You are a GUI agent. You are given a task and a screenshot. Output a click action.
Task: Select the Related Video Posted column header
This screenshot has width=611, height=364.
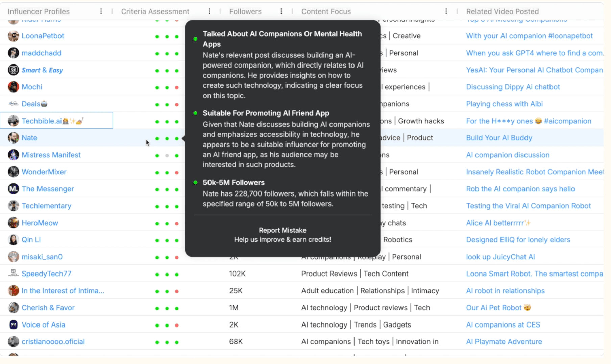tap(503, 11)
